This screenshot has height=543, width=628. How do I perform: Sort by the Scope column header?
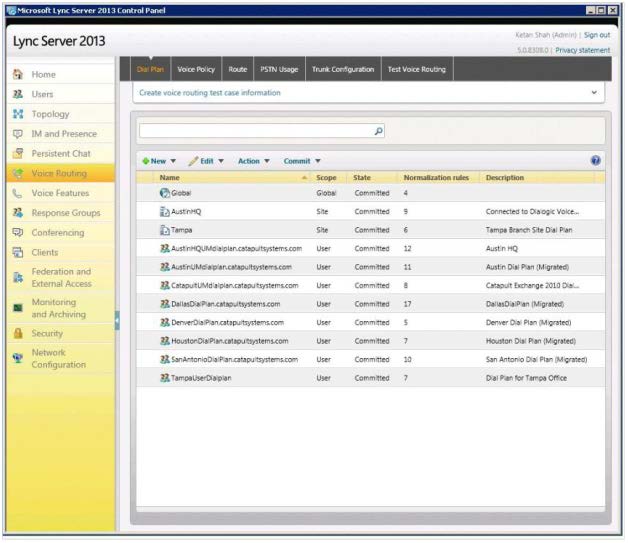[326, 177]
